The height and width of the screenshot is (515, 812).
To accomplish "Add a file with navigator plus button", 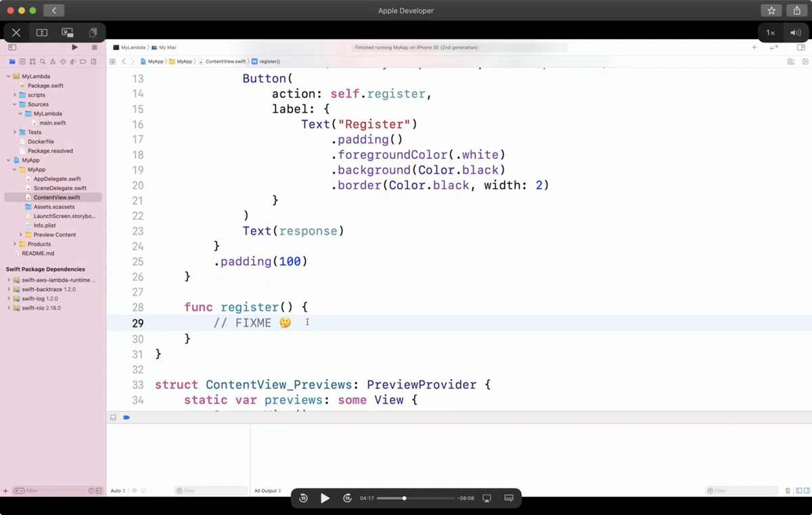I will coord(5,491).
